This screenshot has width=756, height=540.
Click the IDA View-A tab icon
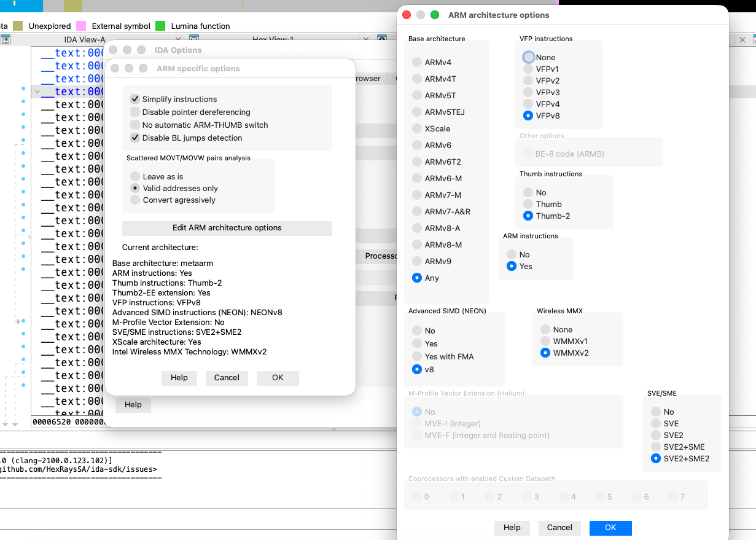pyautogui.click(x=6, y=39)
